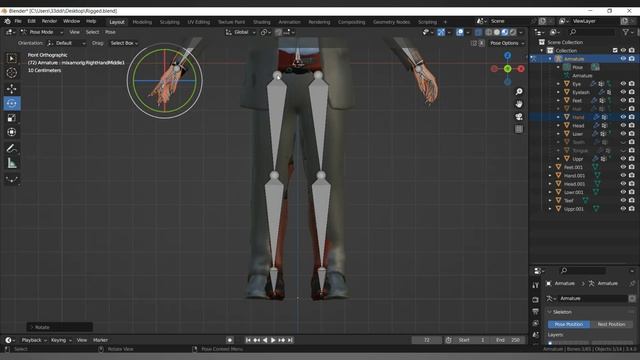Select Hand object row in outliner
The image size is (640, 360).
pyautogui.click(x=584, y=117)
